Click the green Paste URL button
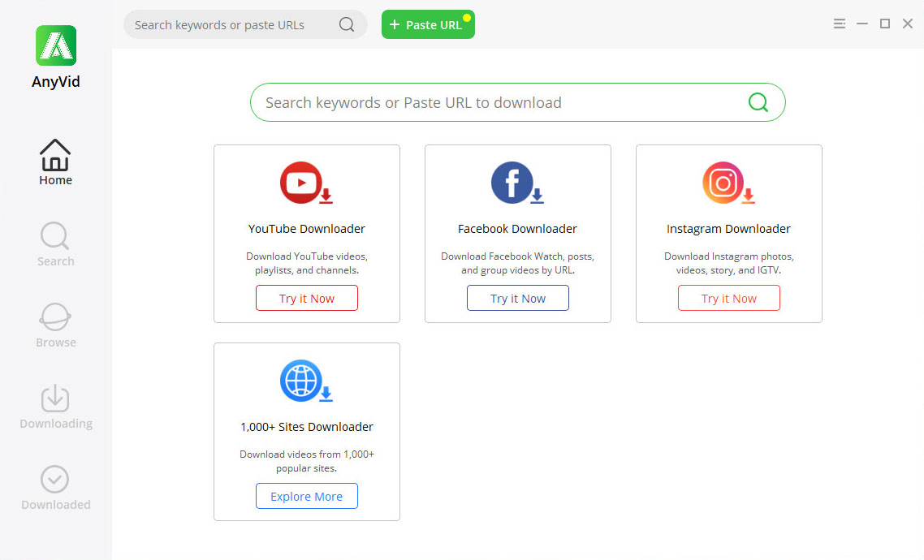 (428, 24)
